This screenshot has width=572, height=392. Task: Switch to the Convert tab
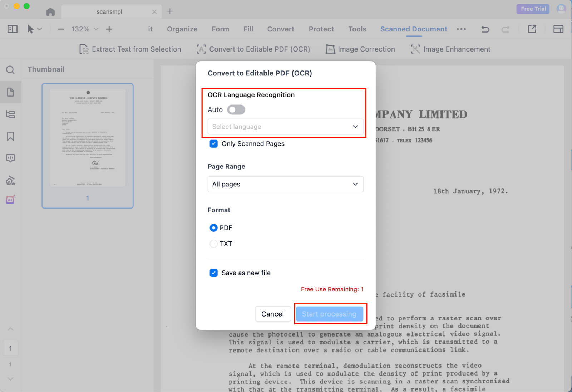click(281, 29)
